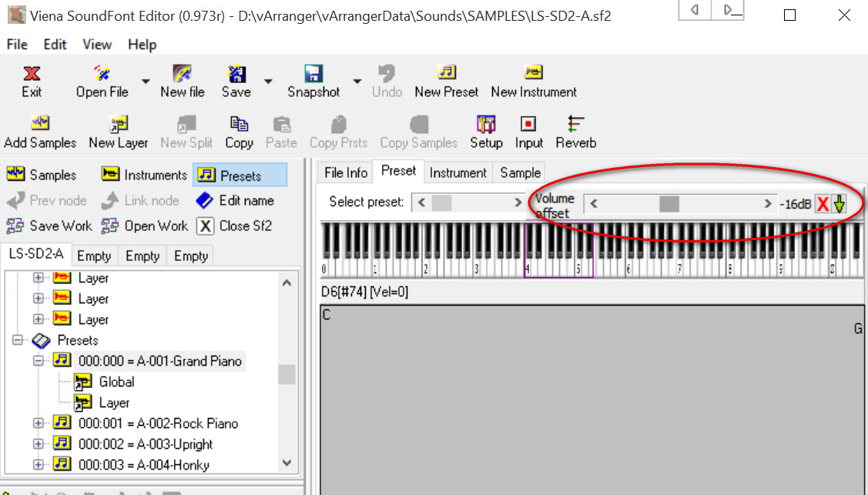Open dropdown arrow beside Save
The width and height of the screenshot is (868, 495).
click(269, 82)
